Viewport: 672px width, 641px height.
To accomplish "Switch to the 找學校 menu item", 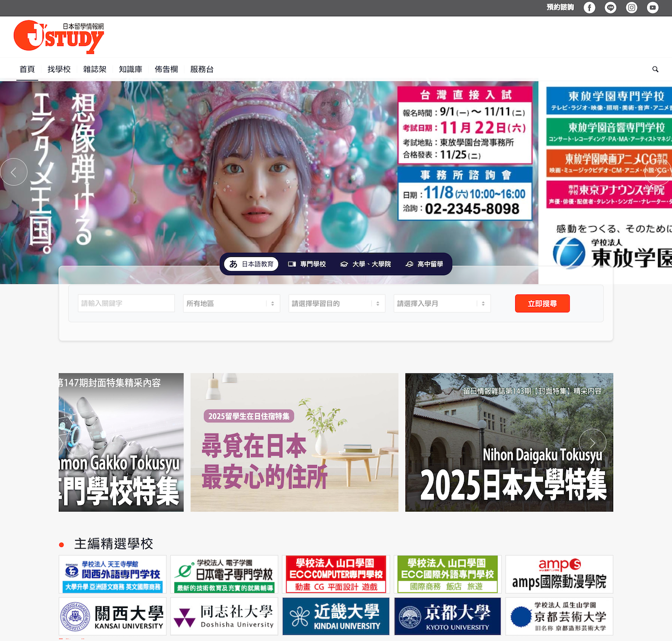I will coord(59,69).
